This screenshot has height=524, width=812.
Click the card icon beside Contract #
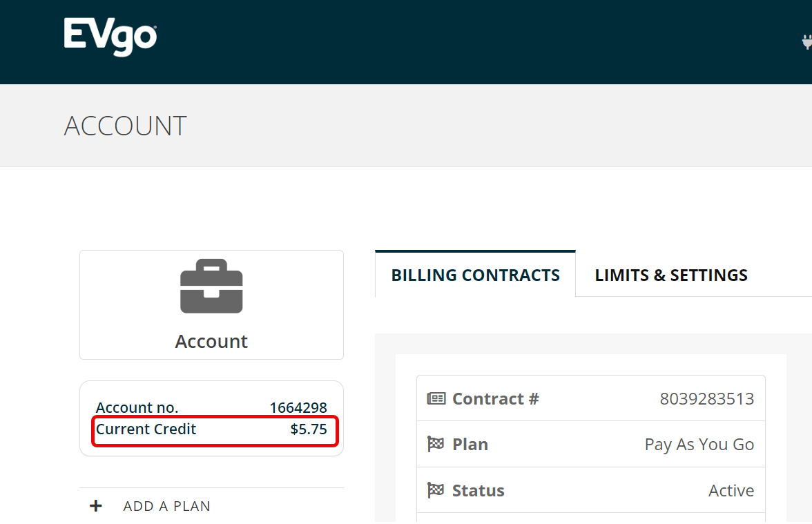pyautogui.click(x=435, y=398)
